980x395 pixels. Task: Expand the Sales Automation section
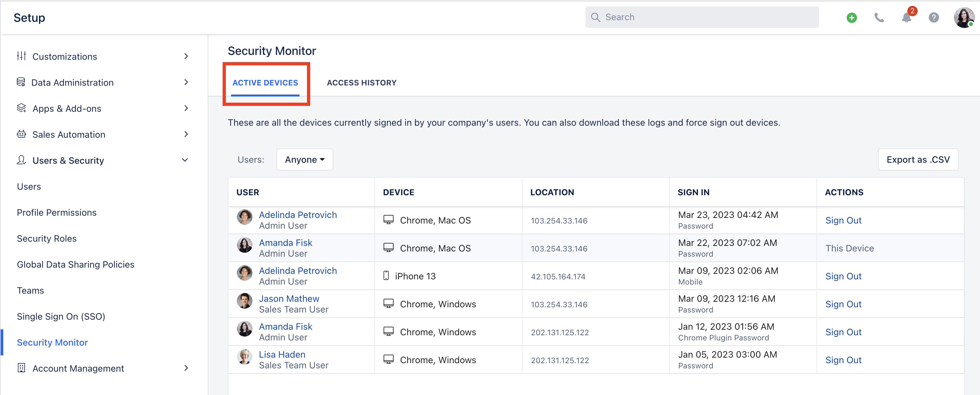[186, 134]
